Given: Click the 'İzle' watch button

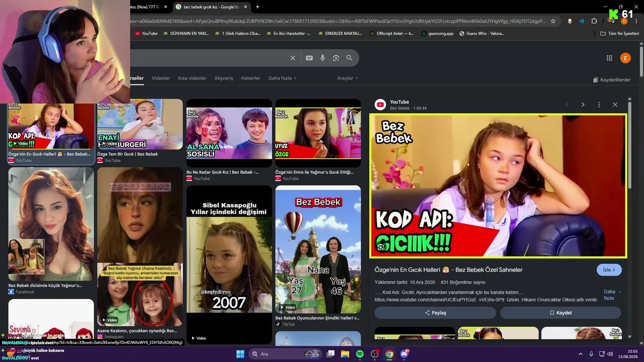Looking at the screenshot, I should click(609, 270).
